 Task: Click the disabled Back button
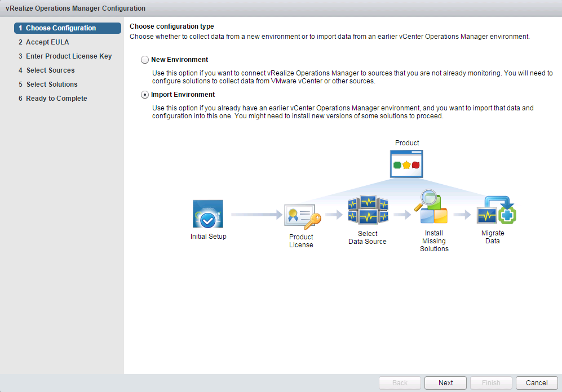[400, 382]
